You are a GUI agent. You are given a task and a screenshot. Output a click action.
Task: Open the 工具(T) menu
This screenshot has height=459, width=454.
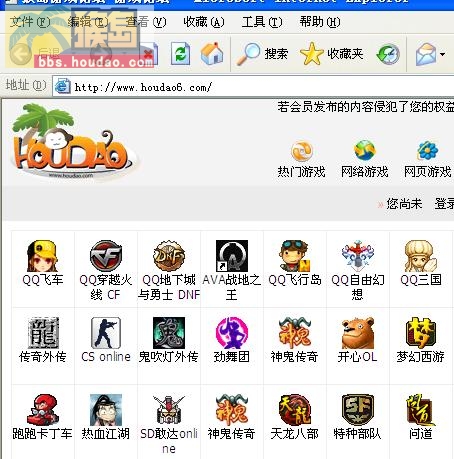(x=262, y=22)
